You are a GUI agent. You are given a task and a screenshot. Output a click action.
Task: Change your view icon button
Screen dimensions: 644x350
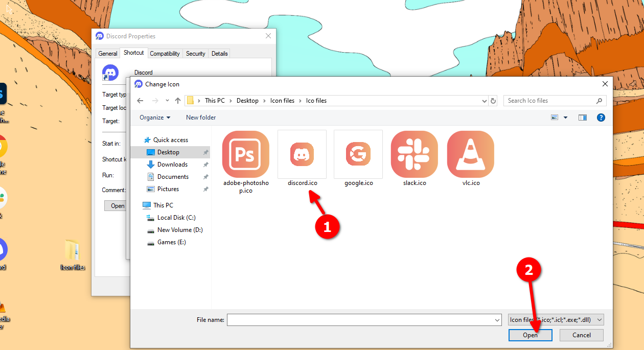point(555,118)
